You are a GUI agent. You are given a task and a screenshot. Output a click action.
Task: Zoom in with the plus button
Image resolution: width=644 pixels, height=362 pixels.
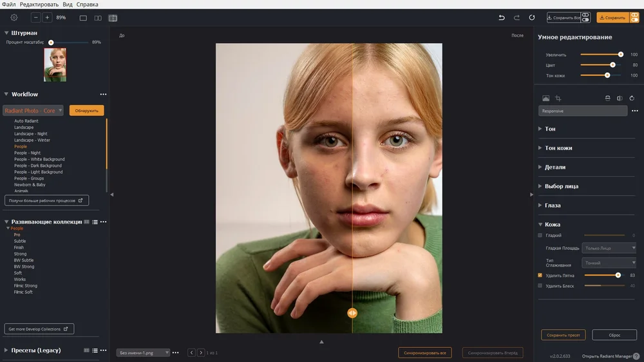(x=47, y=17)
